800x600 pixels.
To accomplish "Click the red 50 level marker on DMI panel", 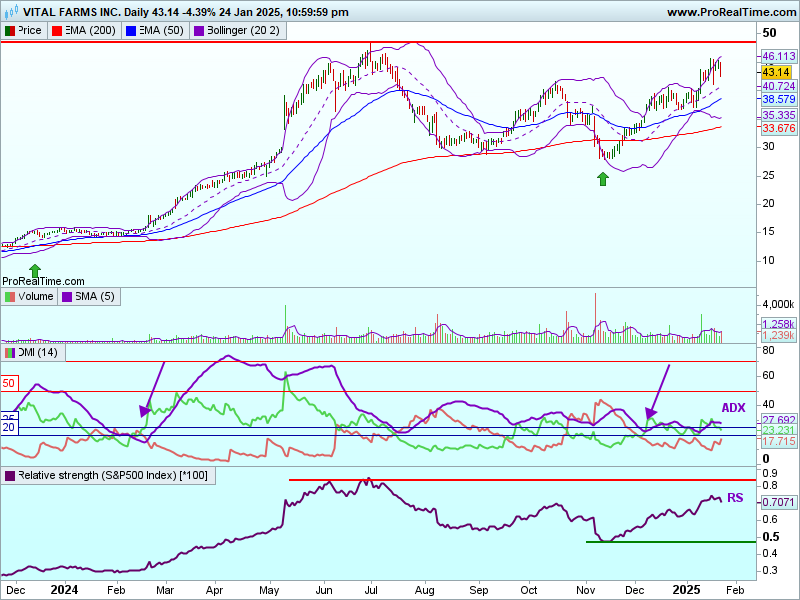I will point(10,383).
